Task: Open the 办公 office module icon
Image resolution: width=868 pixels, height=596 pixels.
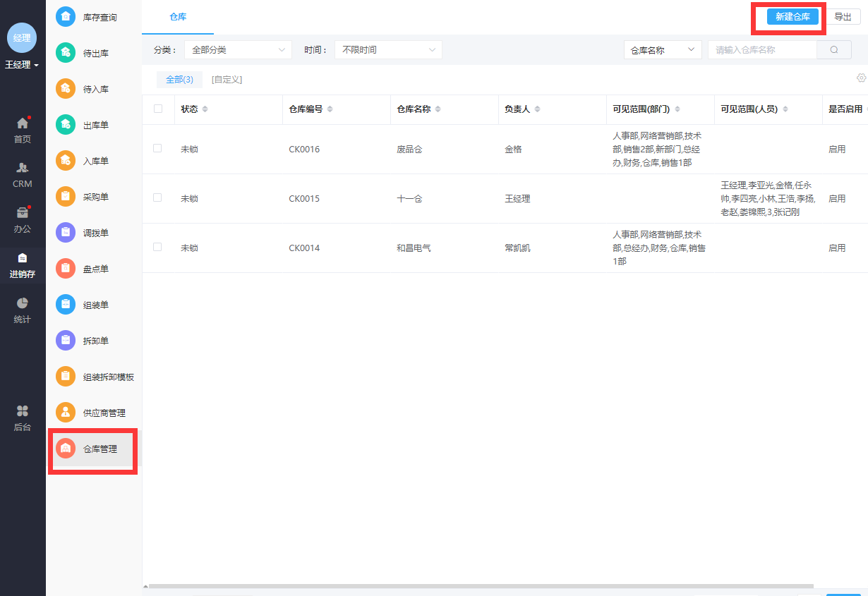Action: 23,212
